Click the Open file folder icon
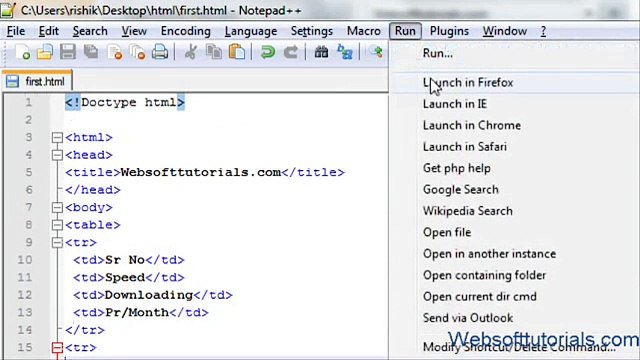 click(45, 52)
